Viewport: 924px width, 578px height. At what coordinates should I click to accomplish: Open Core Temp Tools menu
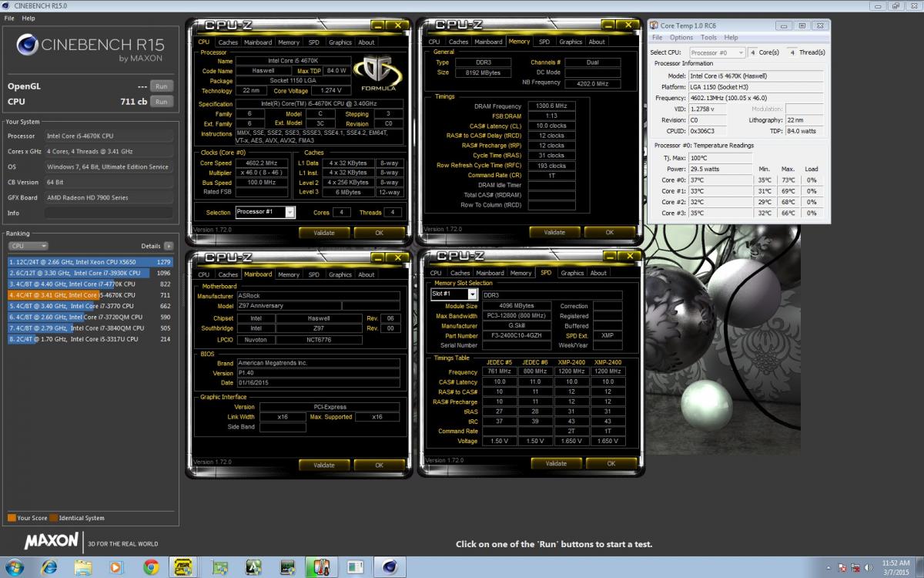pyautogui.click(x=708, y=37)
